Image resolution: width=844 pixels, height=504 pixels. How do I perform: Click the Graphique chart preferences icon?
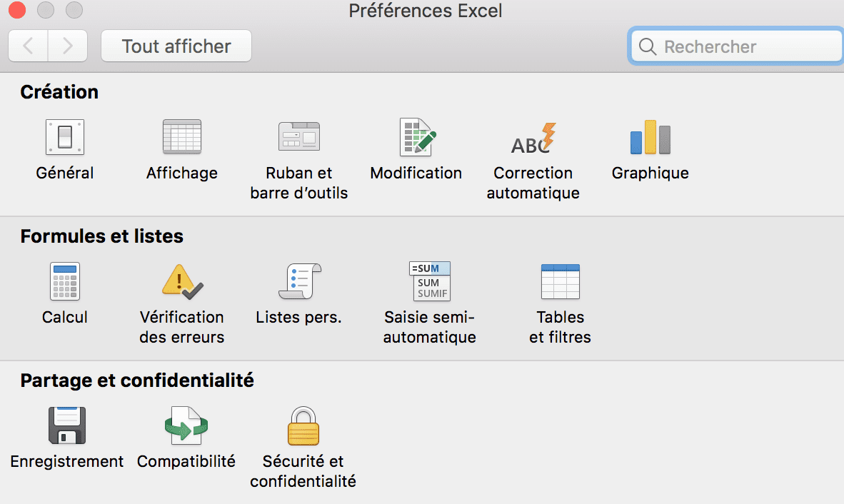[650, 137]
